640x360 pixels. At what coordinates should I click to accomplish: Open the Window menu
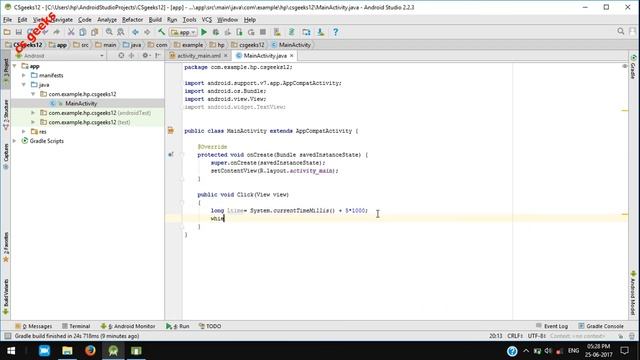tap(227, 20)
